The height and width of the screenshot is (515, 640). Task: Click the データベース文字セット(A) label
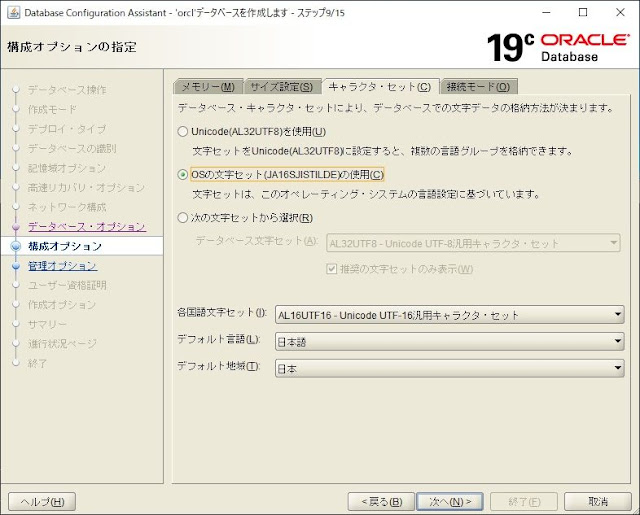pyautogui.click(x=257, y=241)
